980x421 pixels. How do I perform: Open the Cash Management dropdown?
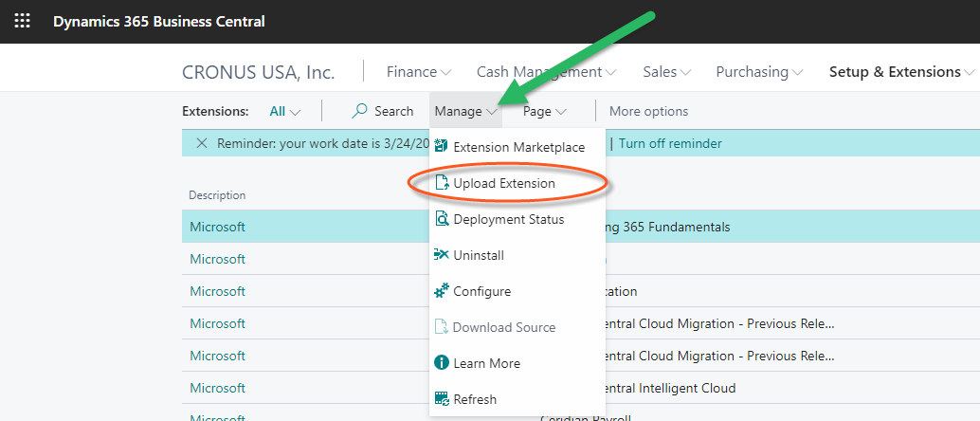click(546, 72)
